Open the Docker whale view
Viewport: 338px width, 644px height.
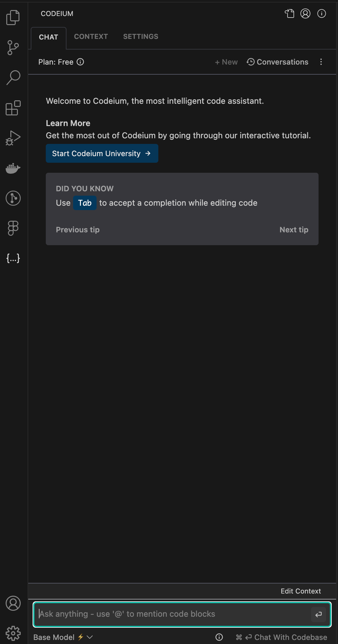13,168
